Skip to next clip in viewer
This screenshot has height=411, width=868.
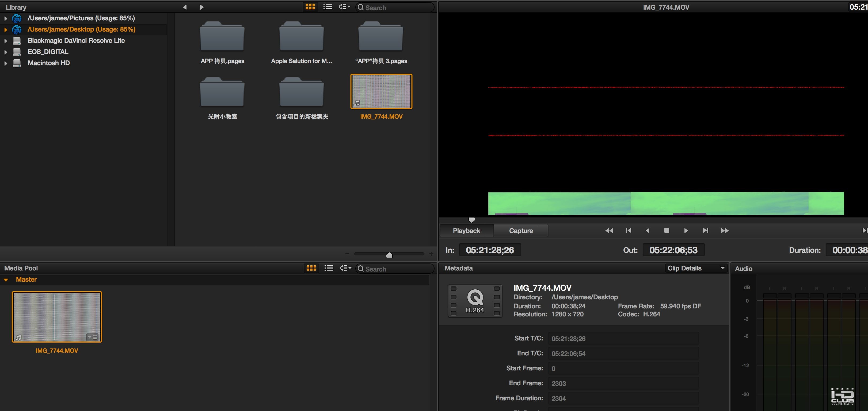[x=705, y=231]
